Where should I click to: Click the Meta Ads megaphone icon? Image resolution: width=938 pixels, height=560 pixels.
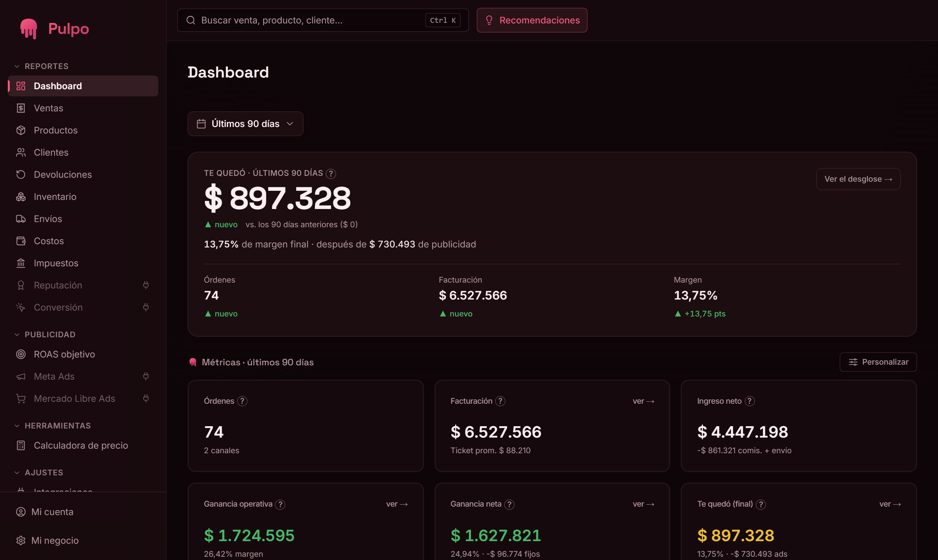(21, 376)
